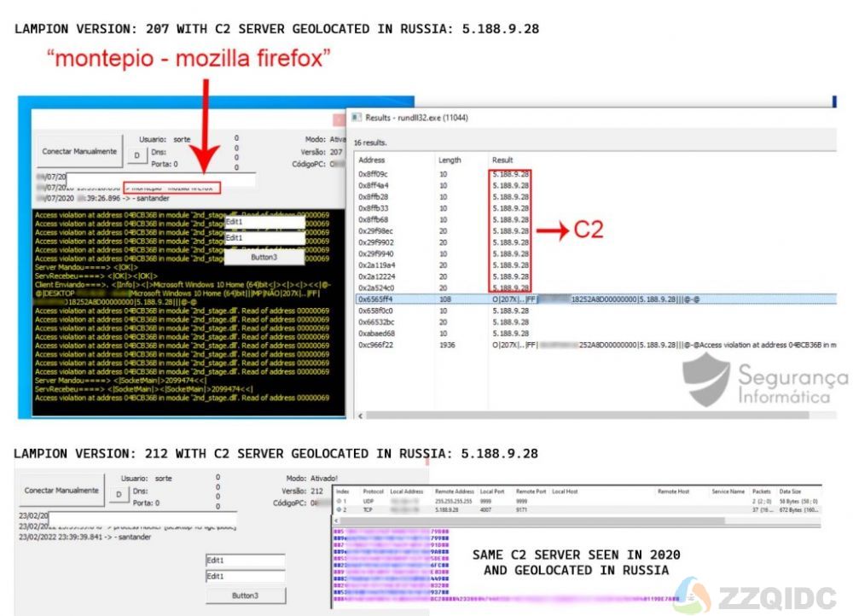Viewport: 853px width, 616px height.
Task: Click the lower Edit1 field in the Versão 212 window
Action: (x=246, y=576)
